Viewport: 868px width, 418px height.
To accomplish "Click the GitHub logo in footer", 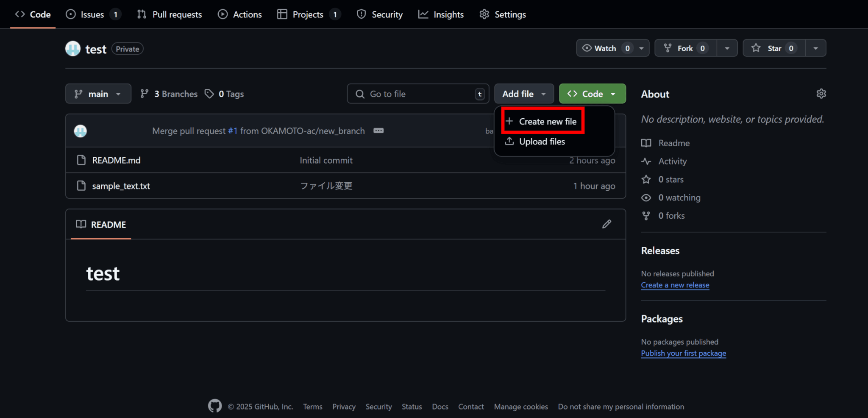I will click(215, 406).
